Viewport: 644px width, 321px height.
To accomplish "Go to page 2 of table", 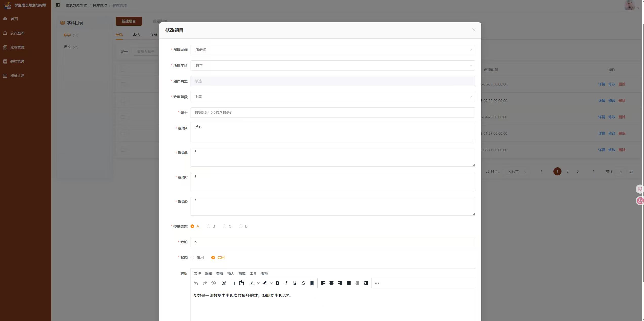I will tap(567, 171).
